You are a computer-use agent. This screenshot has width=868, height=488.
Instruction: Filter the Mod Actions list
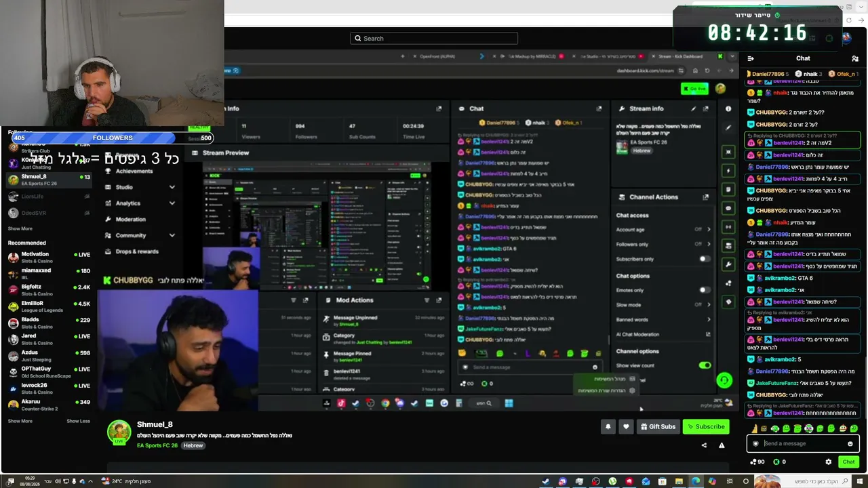427,300
